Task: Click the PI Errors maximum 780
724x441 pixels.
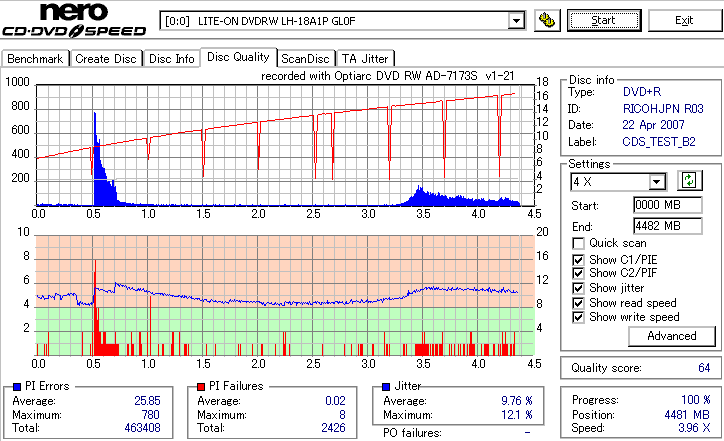Action: point(151,415)
